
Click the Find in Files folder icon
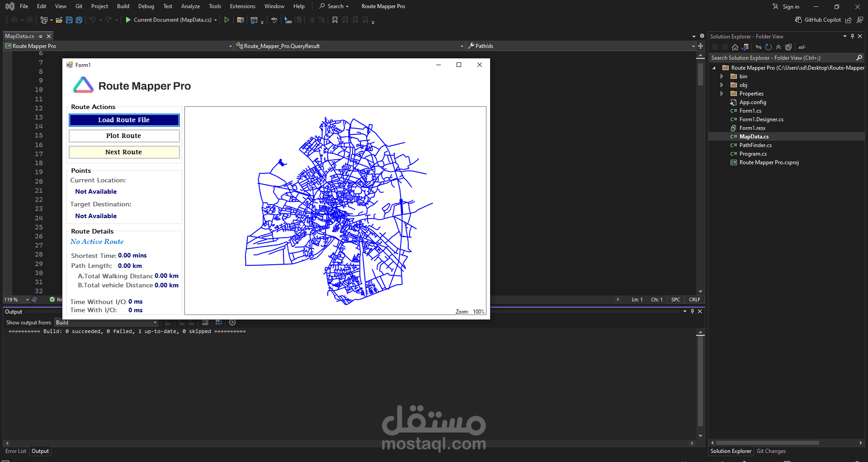241,20
